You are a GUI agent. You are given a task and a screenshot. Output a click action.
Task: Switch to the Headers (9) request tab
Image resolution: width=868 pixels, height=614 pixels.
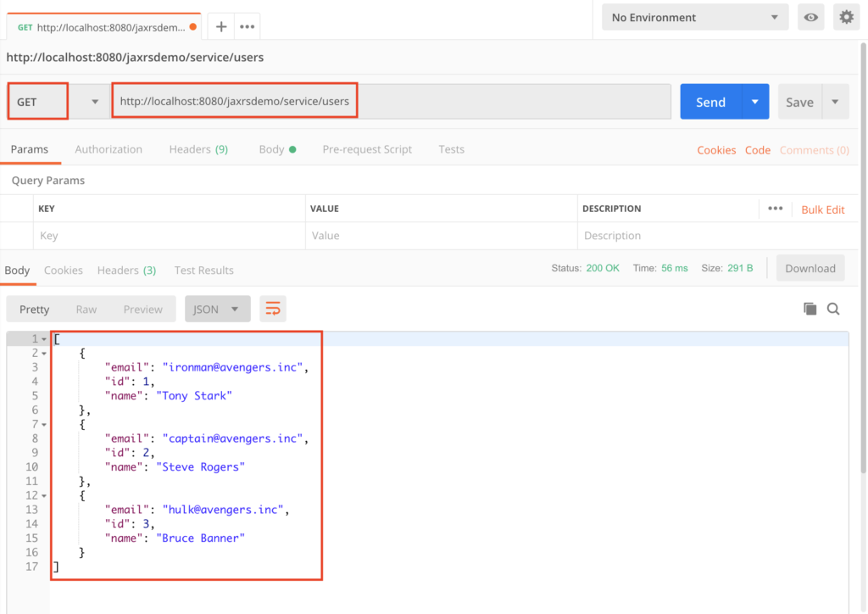[x=198, y=149]
